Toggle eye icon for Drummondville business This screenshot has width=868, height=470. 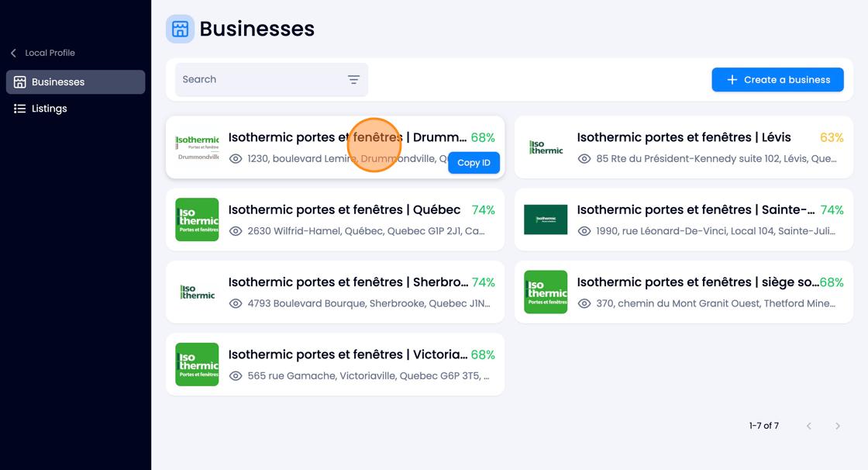click(236, 159)
